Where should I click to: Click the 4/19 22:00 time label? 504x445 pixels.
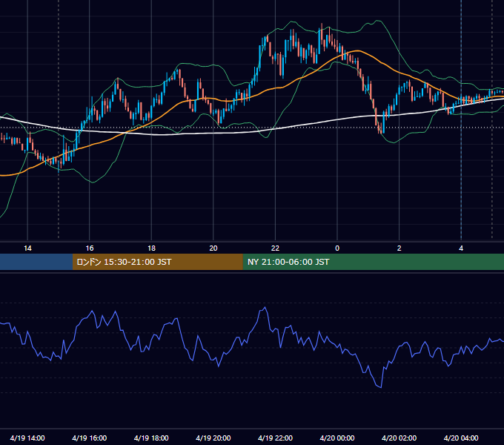(x=275, y=438)
